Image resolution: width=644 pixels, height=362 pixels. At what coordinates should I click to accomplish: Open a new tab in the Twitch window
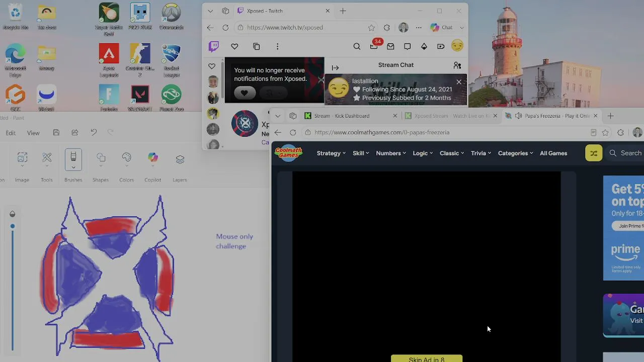(x=343, y=11)
